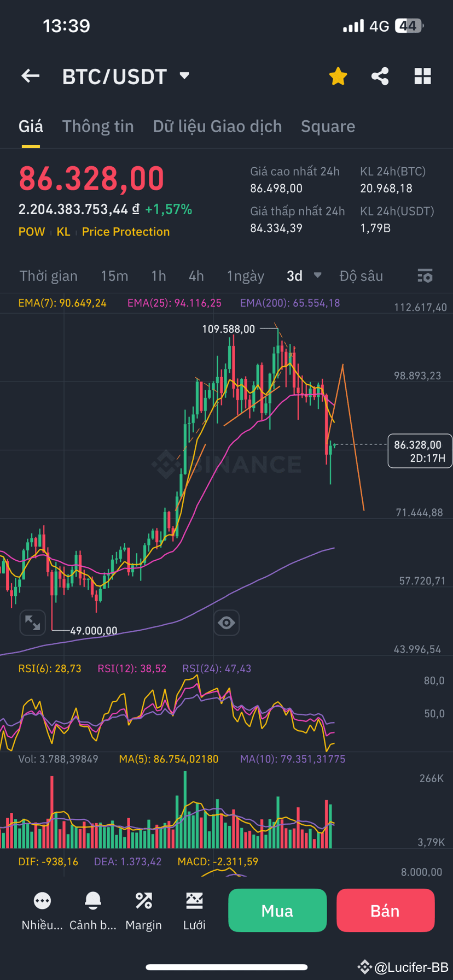Open the Price Protection tag
Viewport: 453px width, 980px height.
point(126,232)
